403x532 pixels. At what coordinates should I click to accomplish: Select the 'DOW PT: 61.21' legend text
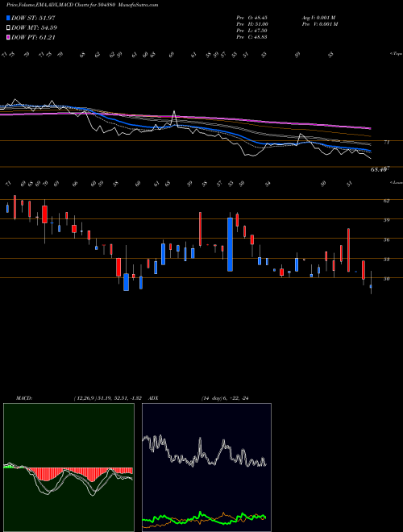click(x=33, y=38)
